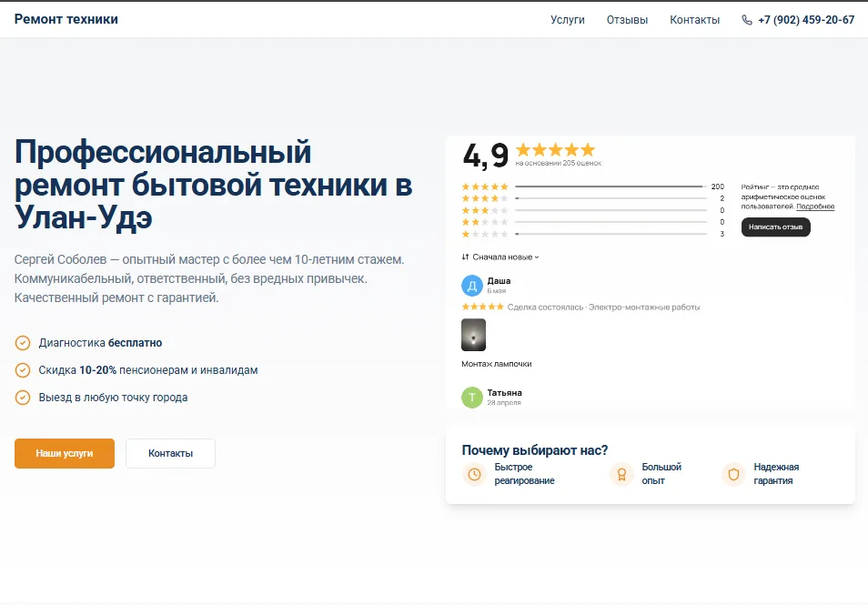Go to Отзывы in the navigation
The image size is (868, 605).
point(627,20)
